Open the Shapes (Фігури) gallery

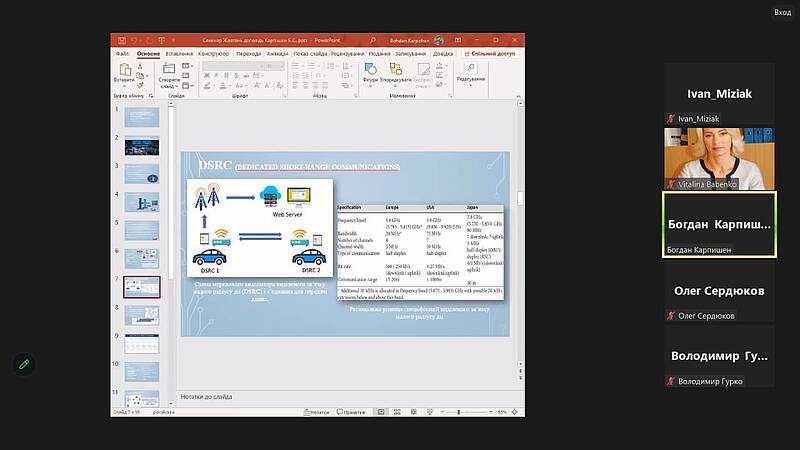click(370, 71)
